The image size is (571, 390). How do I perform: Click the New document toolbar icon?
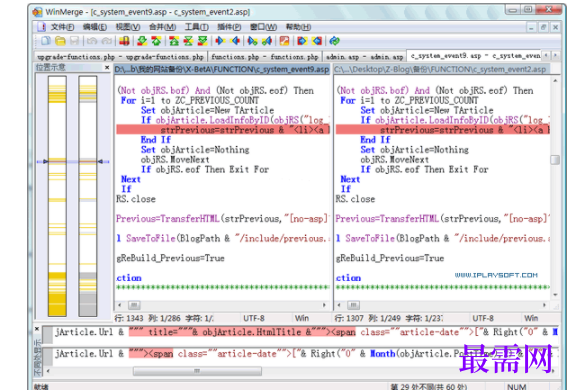click(46, 41)
